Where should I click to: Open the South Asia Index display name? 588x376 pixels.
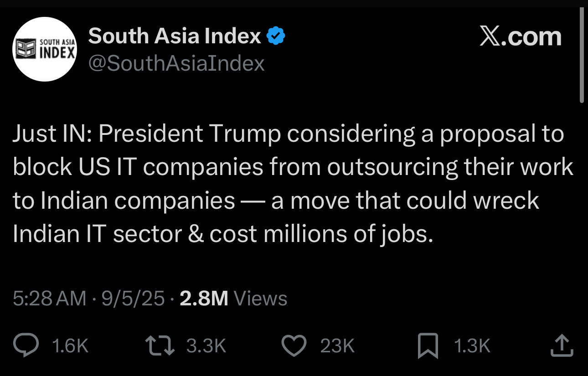tap(175, 36)
